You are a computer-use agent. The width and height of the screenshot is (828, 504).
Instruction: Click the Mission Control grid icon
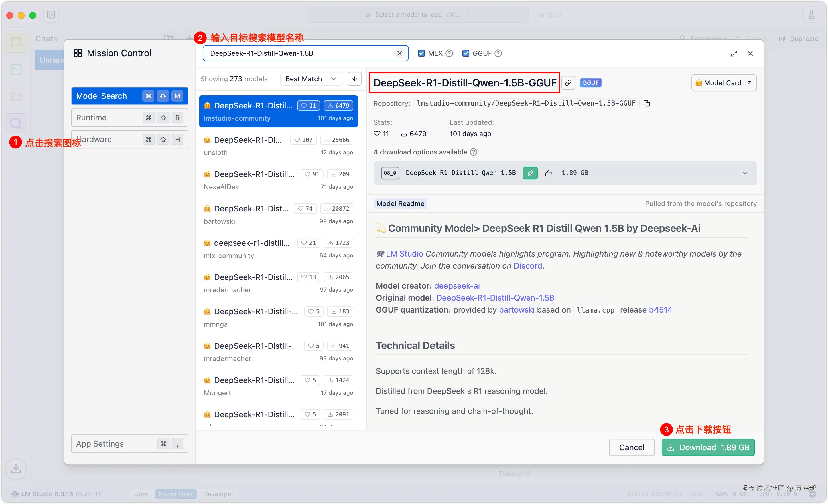[x=78, y=53]
